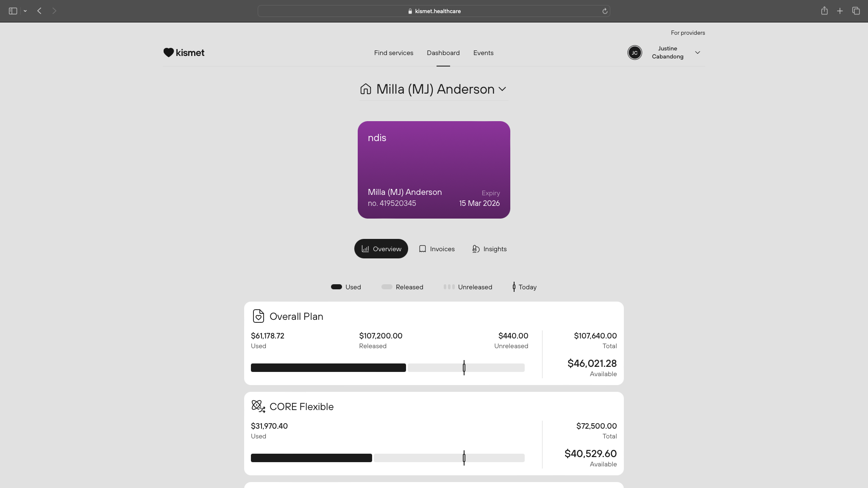Switch to the Insights tab
The width and height of the screenshot is (868, 488).
click(490, 249)
